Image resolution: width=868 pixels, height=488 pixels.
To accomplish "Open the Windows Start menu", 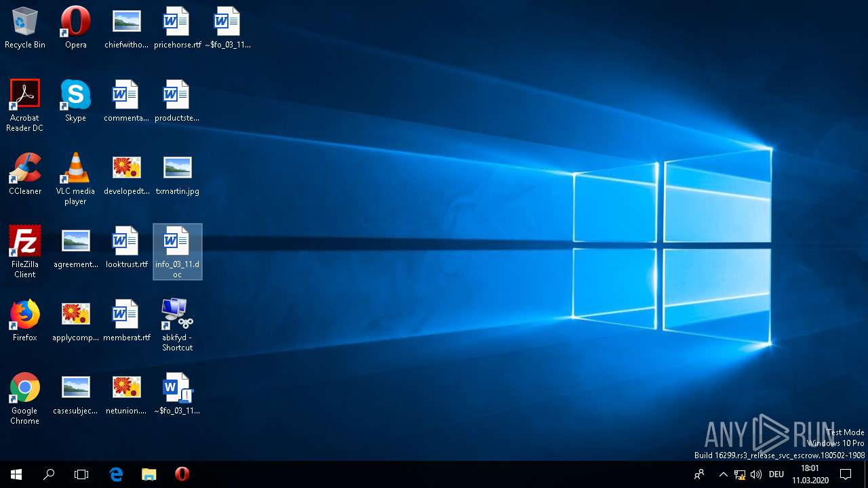I will tap(16, 474).
